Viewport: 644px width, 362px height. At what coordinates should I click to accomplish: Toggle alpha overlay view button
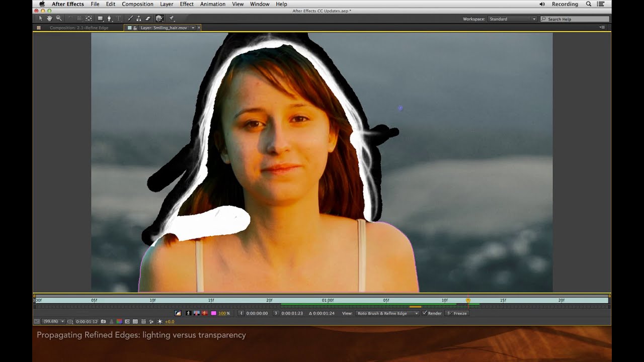[x=205, y=313]
